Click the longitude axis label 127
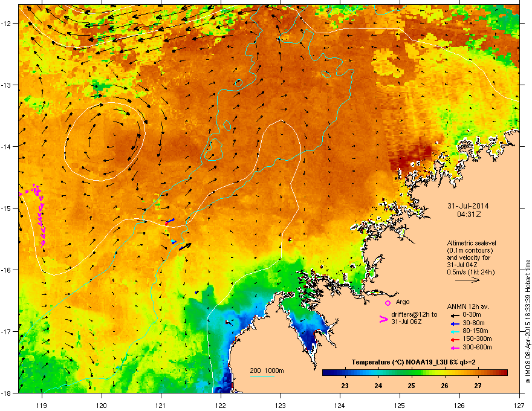 [519, 405]
